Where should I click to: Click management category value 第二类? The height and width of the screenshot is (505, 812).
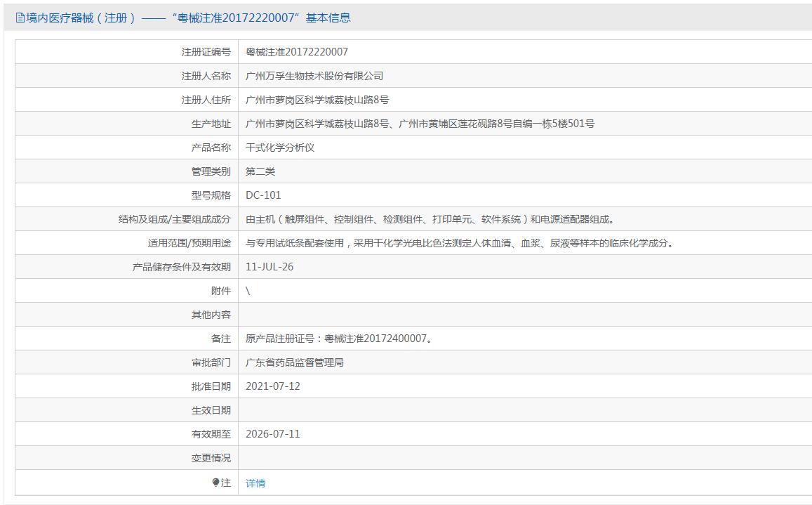pyautogui.click(x=260, y=171)
